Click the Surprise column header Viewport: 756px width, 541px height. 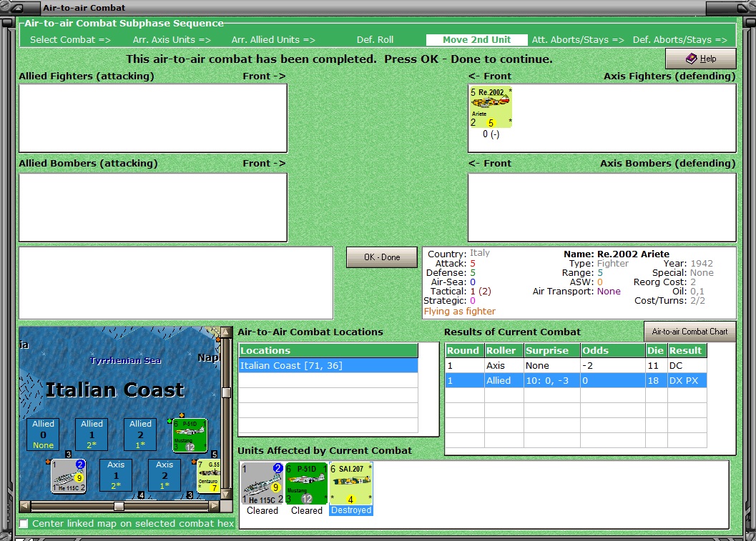coord(552,350)
